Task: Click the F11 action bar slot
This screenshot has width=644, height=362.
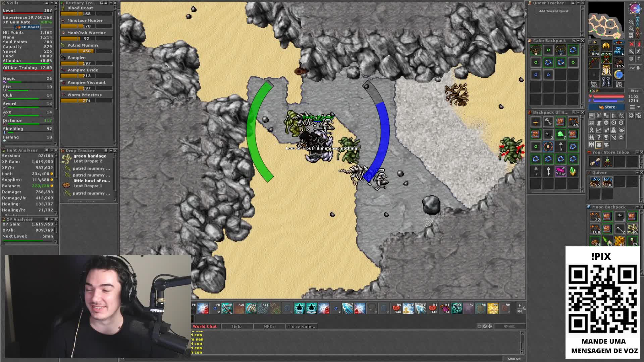Action: [251, 308]
